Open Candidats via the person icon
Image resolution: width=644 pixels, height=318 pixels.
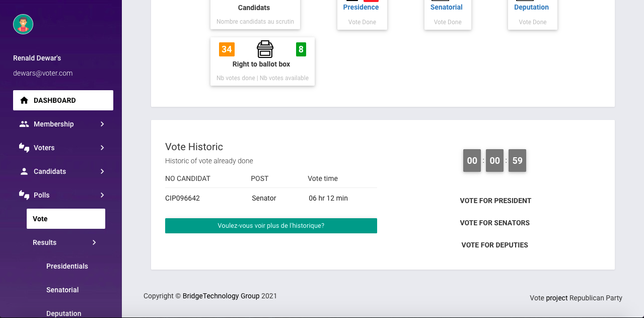pos(24,171)
